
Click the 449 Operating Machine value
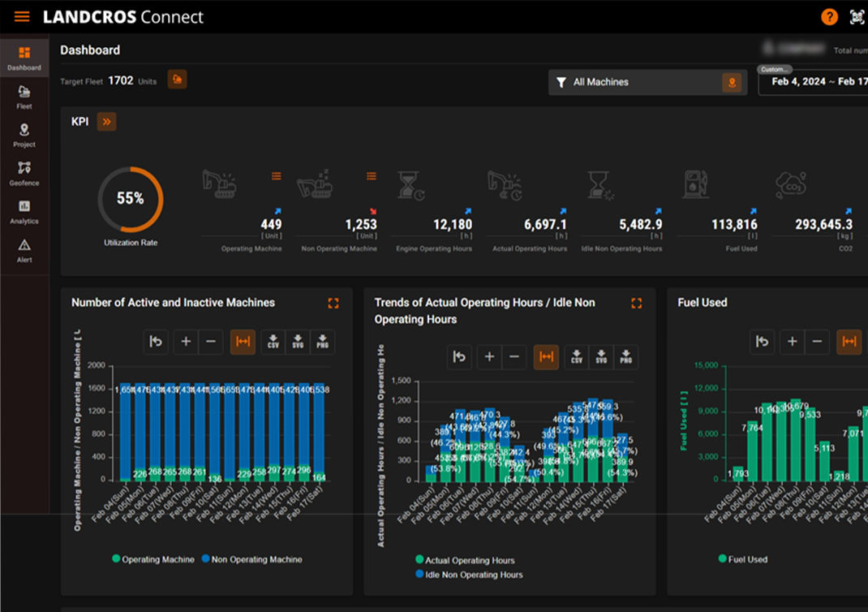click(271, 224)
